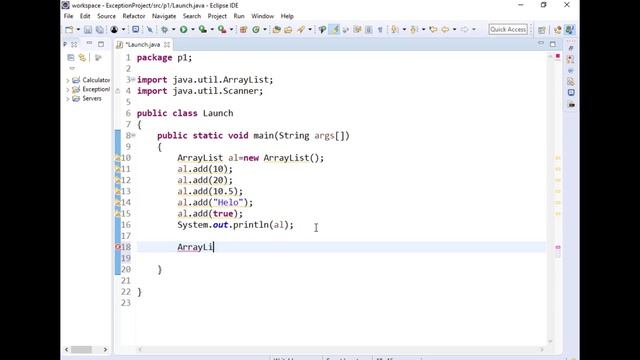Image resolution: width=640 pixels, height=360 pixels.
Task: Open the Debug dropdown arrow
Action: pos(173,29)
